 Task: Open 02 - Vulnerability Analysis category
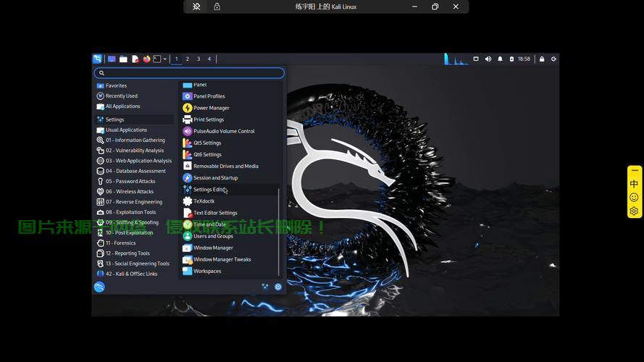tap(135, 150)
